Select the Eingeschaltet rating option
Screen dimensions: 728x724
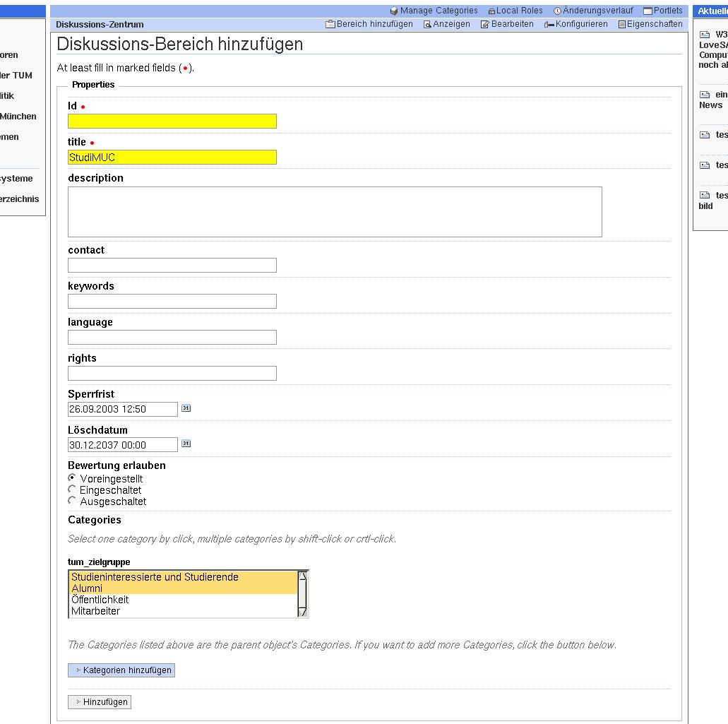[72, 489]
